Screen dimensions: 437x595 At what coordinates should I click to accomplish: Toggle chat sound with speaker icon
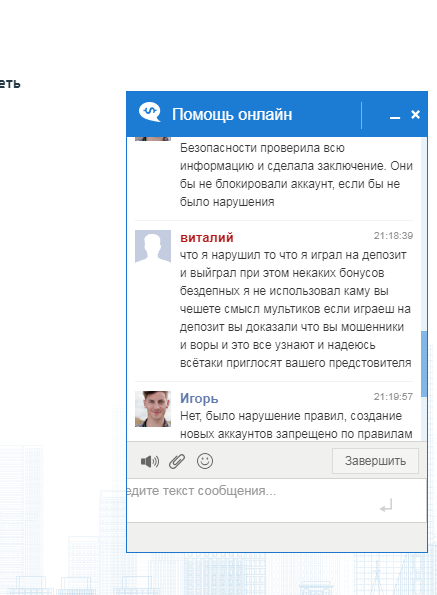[150, 461]
